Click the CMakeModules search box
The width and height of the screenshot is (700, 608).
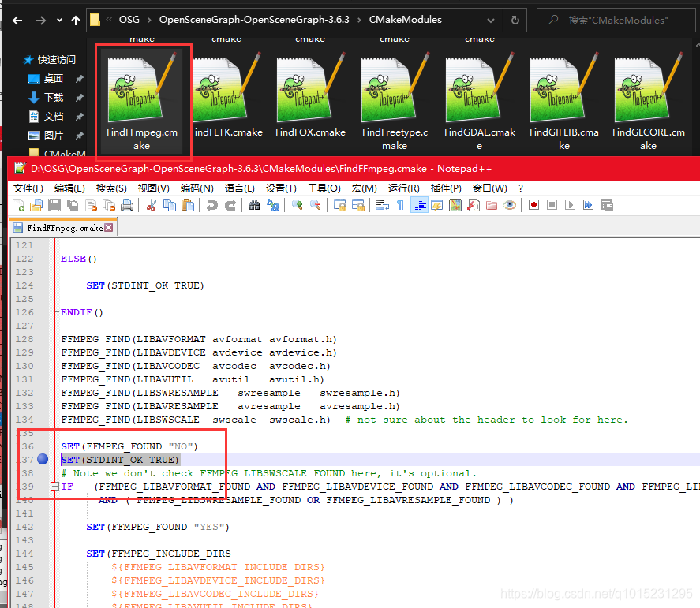[616, 20]
